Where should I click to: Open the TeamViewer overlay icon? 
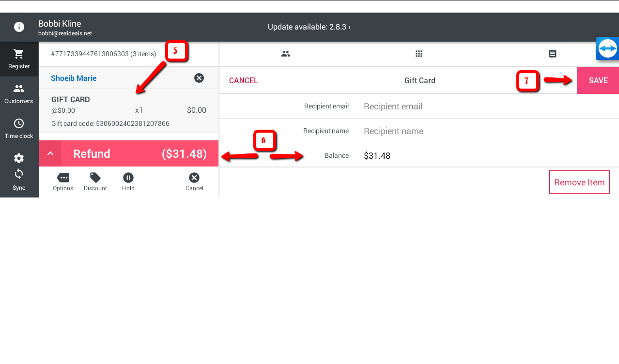(x=607, y=48)
